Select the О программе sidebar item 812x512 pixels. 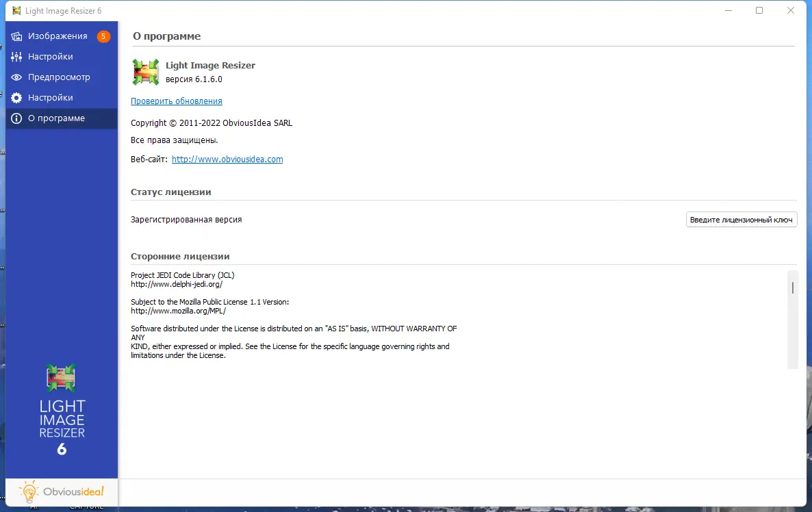(61, 118)
